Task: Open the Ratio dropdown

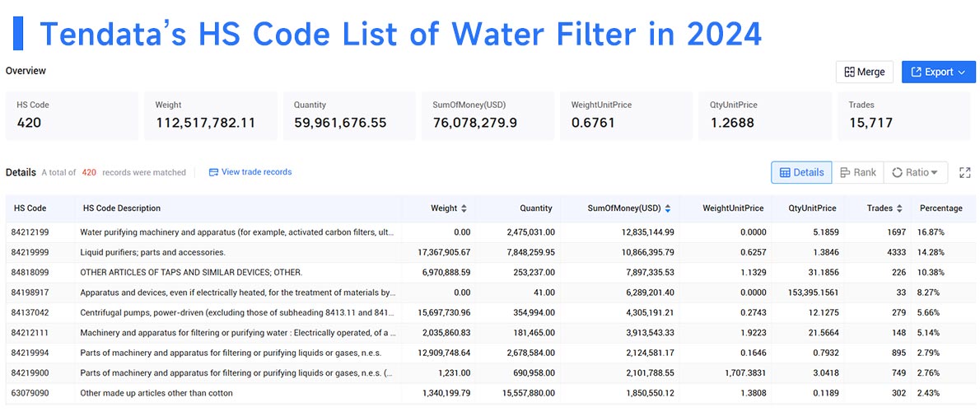Action: (x=916, y=172)
